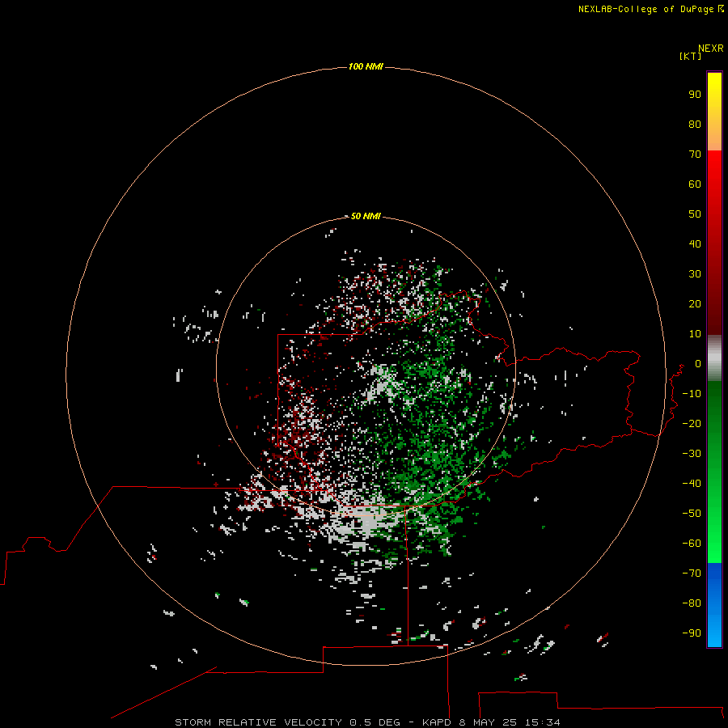The width and height of the screenshot is (728, 728).
Task: Click the -20 value on velocity scale
Action: [692, 424]
